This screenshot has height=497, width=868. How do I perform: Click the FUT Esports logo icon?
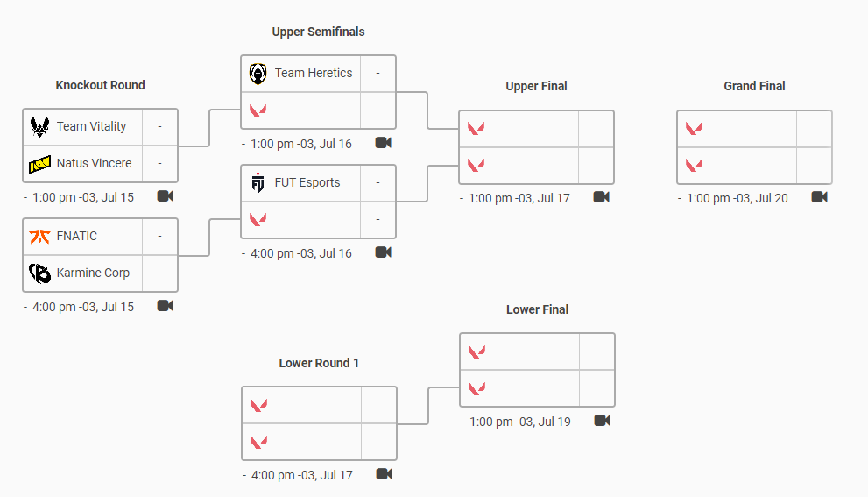tap(258, 183)
